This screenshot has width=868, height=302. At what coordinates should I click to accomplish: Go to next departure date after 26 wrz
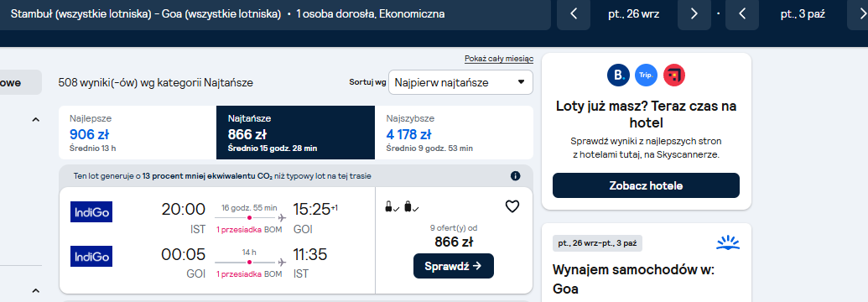tap(694, 14)
